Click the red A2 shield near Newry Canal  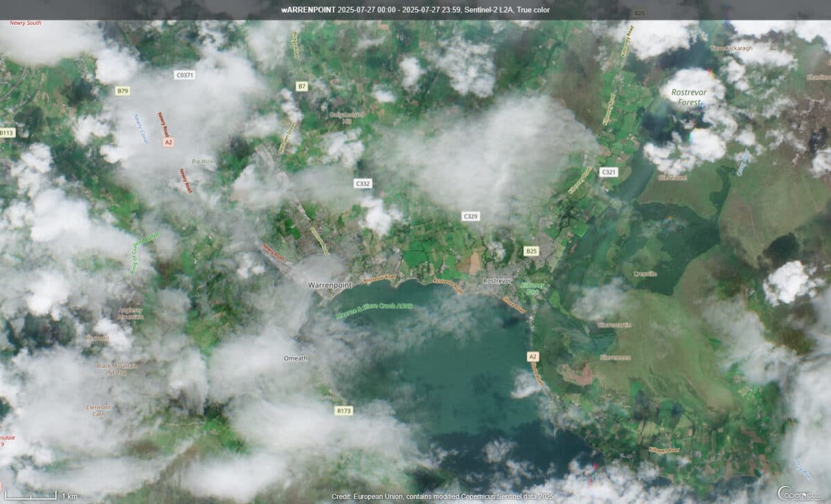pyautogui.click(x=167, y=142)
